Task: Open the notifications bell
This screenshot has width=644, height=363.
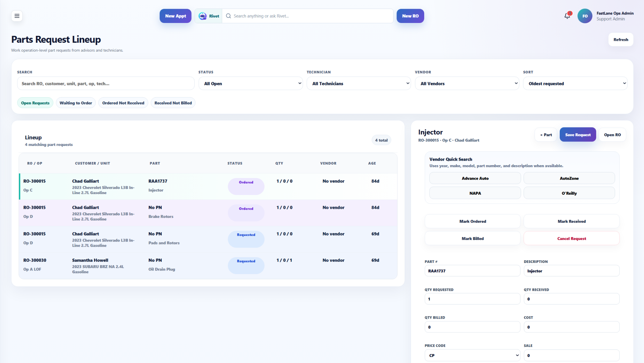Action: coord(567,16)
